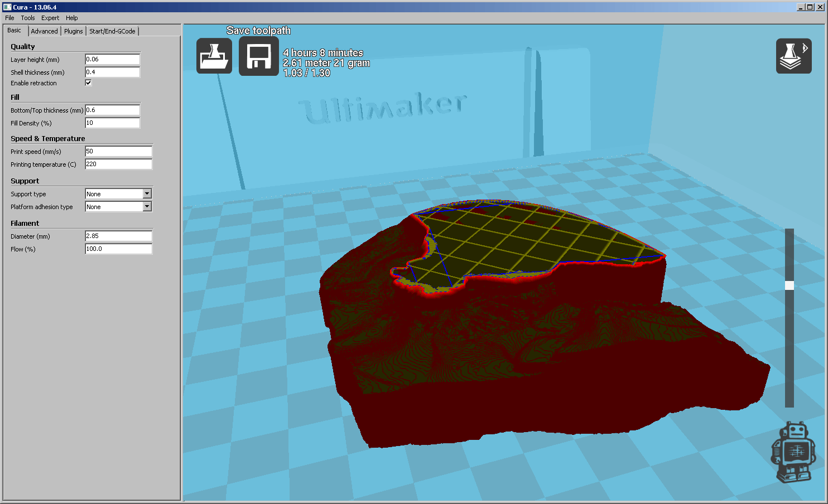Switch to the Advanced tab
Viewport: 828px width, 504px height.
[x=44, y=31]
